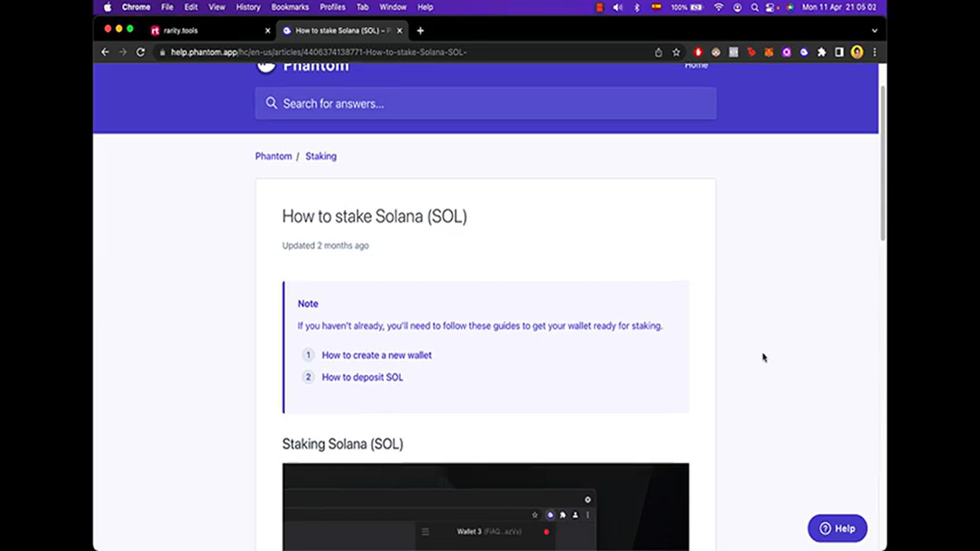Close the How to stake Solana tab
The image size is (980, 551).
400,31
